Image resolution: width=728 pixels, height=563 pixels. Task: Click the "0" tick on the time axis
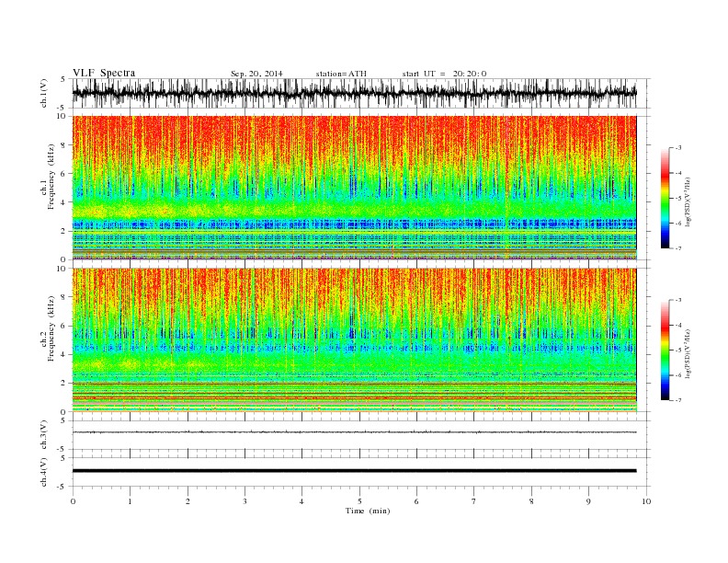[x=73, y=501]
